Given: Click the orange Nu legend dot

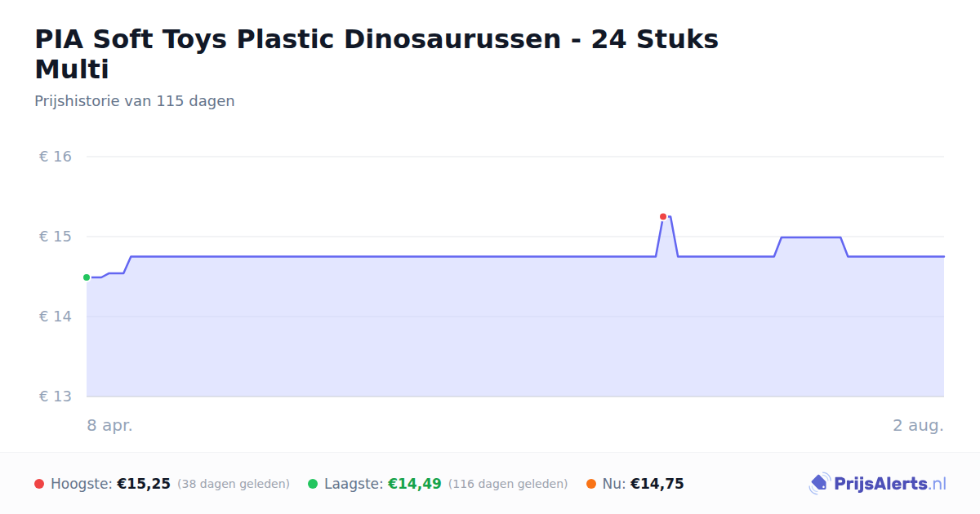Looking at the screenshot, I should tap(591, 484).
